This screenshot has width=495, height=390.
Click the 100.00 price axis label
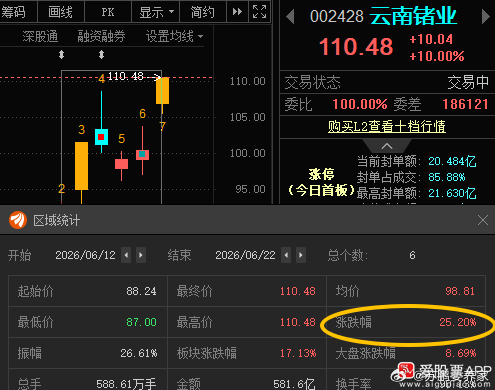click(x=248, y=153)
